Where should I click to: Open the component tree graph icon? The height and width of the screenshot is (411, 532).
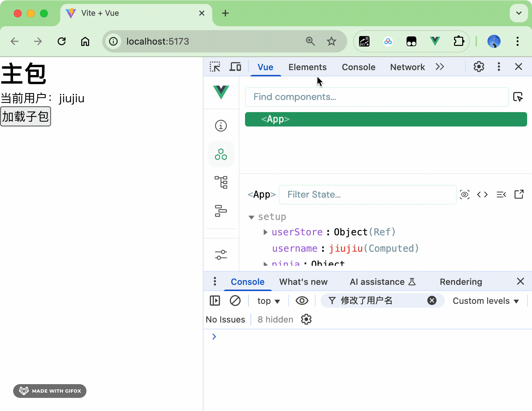click(x=221, y=182)
